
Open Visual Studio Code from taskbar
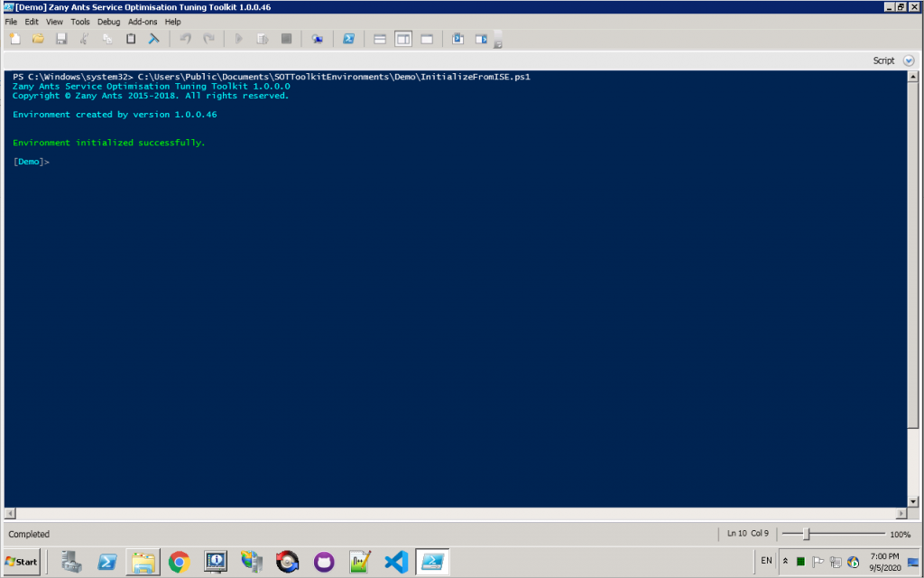(x=396, y=562)
